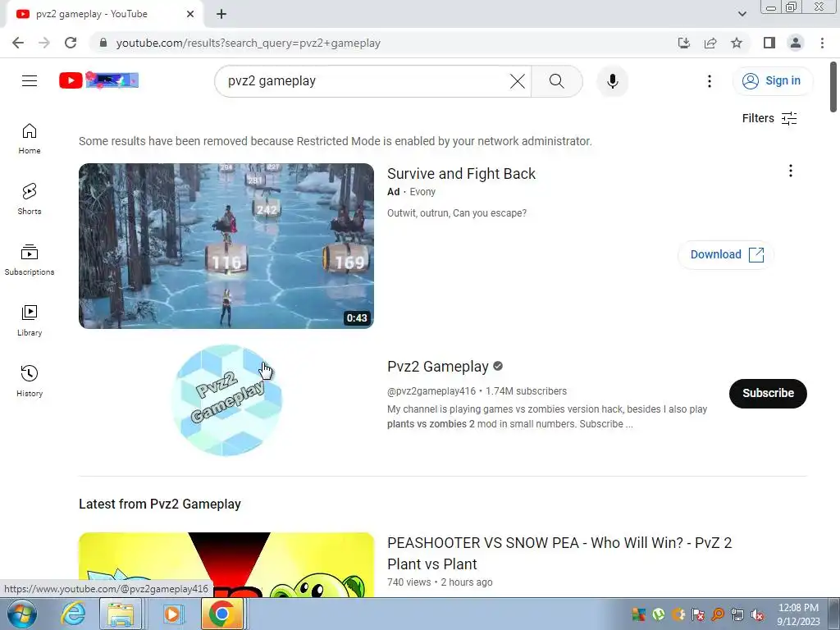Image resolution: width=840 pixels, height=630 pixels.
Task: Open History in the sidebar
Action: pyautogui.click(x=30, y=381)
